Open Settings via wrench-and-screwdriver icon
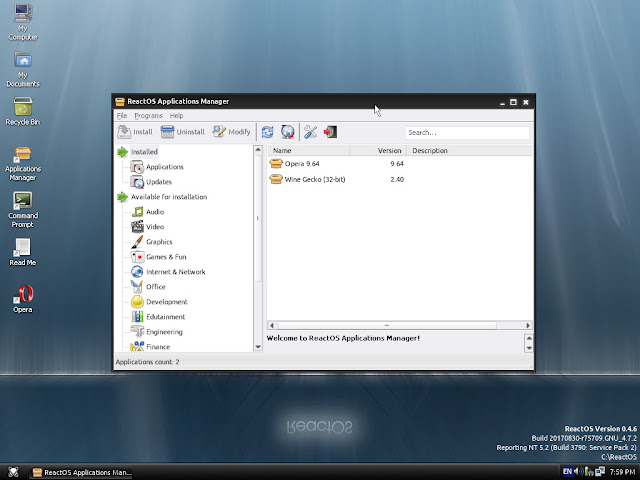This screenshot has height=480, width=640. click(310, 132)
